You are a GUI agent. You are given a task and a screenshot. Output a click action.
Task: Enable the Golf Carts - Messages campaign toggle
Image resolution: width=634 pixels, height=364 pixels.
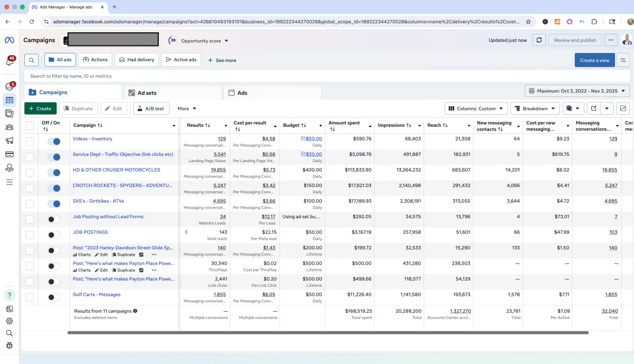(x=53, y=297)
